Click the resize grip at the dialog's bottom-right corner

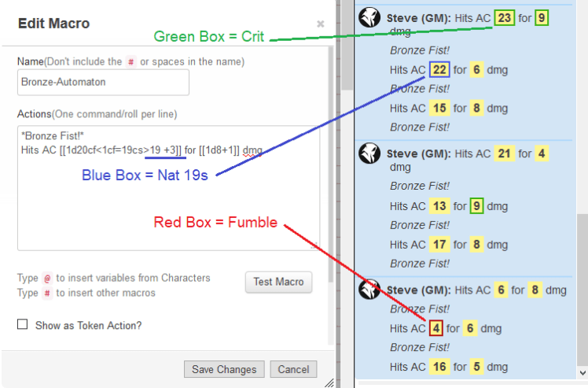329,382
